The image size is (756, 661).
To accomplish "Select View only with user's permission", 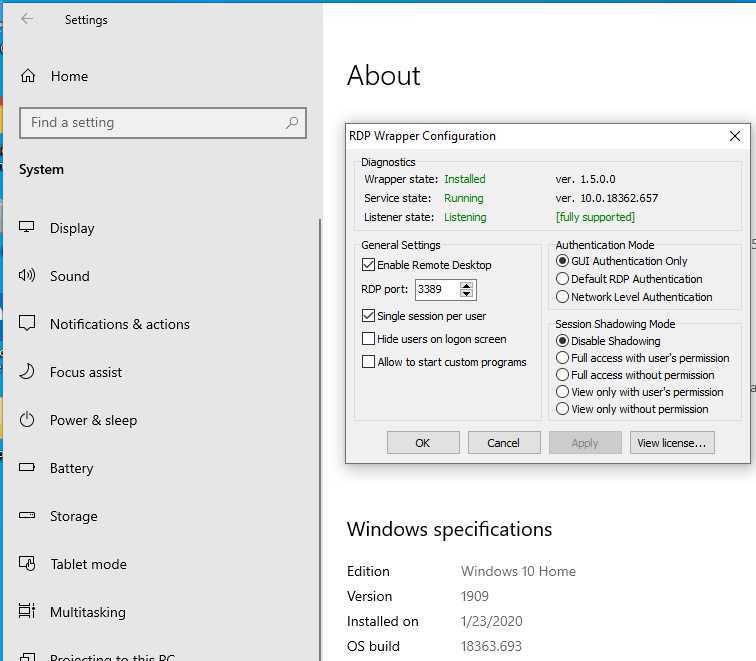I will point(562,391).
